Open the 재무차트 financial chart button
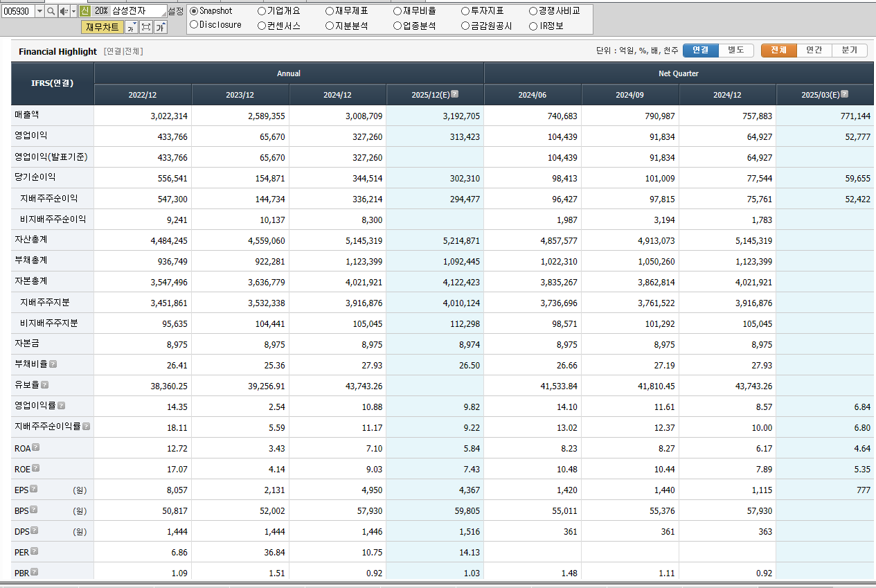876x588 pixels. (x=102, y=27)
